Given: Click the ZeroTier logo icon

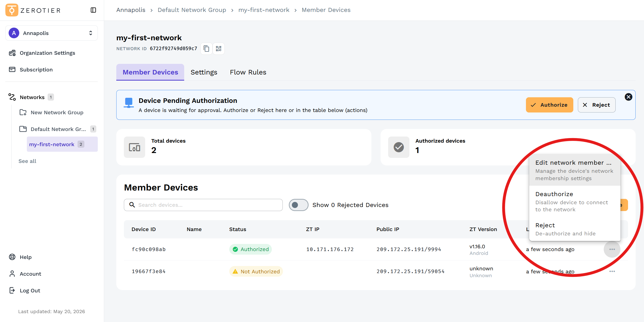Looking at the screenshot, I should (x=12, y=10).
